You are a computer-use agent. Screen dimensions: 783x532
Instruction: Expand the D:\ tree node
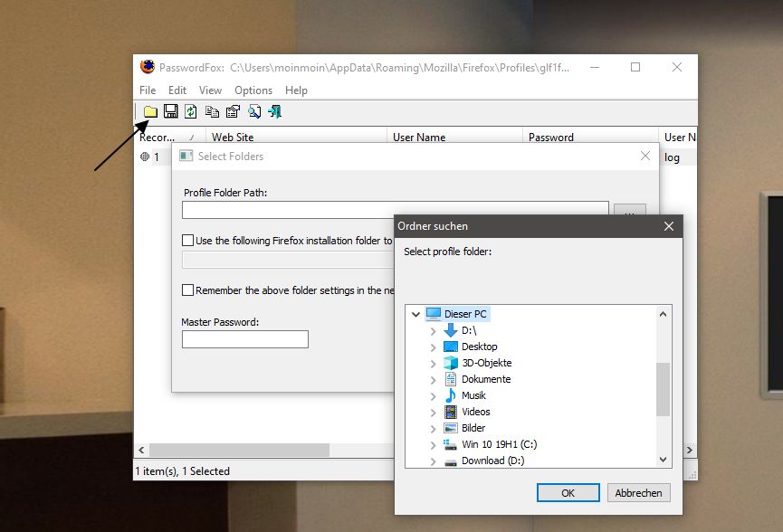point(434,330)
